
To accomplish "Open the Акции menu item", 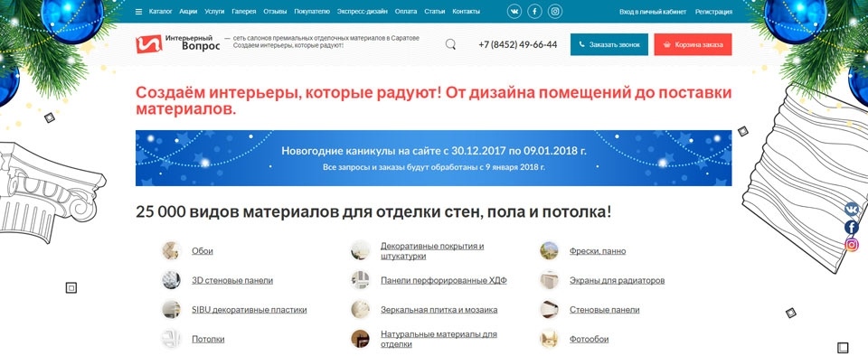I will [188, 12].
